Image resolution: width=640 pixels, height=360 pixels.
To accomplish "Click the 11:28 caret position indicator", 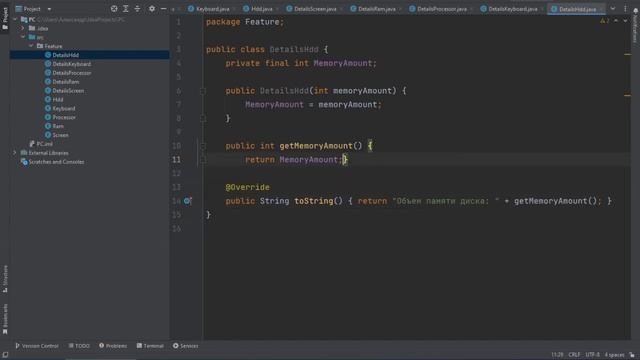I will 557,355.
